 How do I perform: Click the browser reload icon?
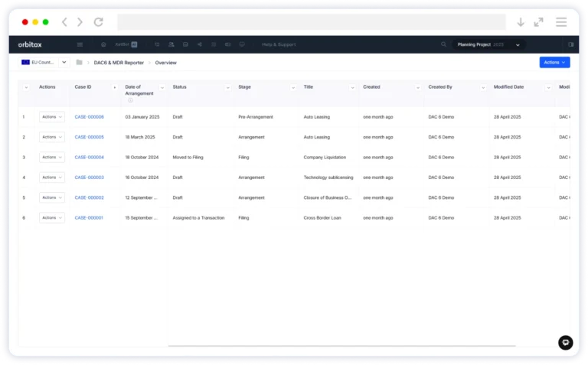tap(98, 22)
